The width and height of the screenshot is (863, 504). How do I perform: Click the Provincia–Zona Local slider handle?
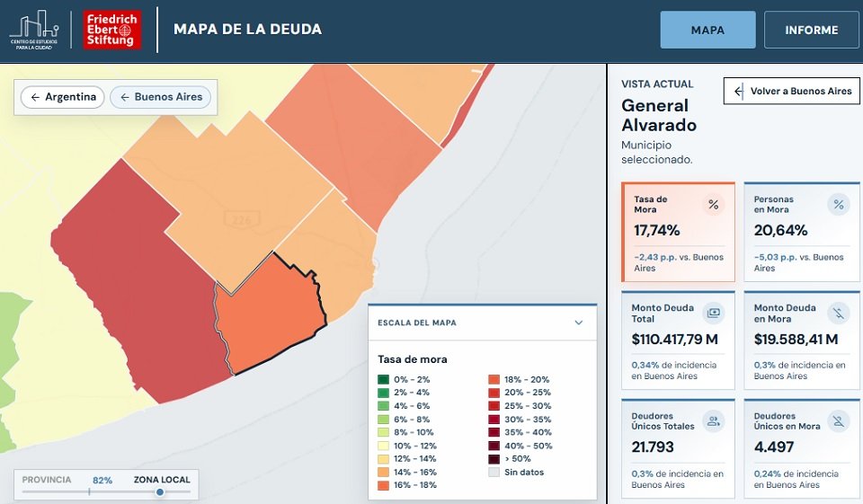(160, 492)
